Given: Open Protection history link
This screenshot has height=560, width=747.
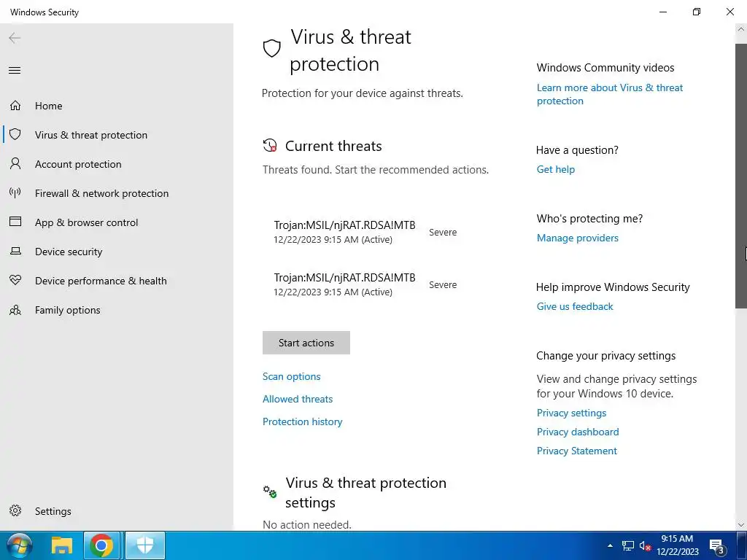Looking at the screenshot, I should (x=302, y=421).
